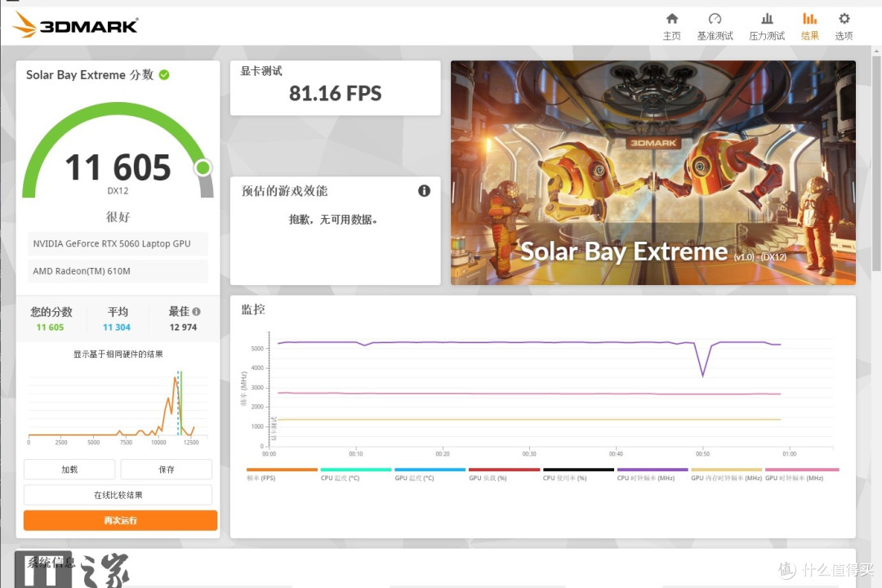Click the 显示基于相同硬件的结果 label

(118, 354)
